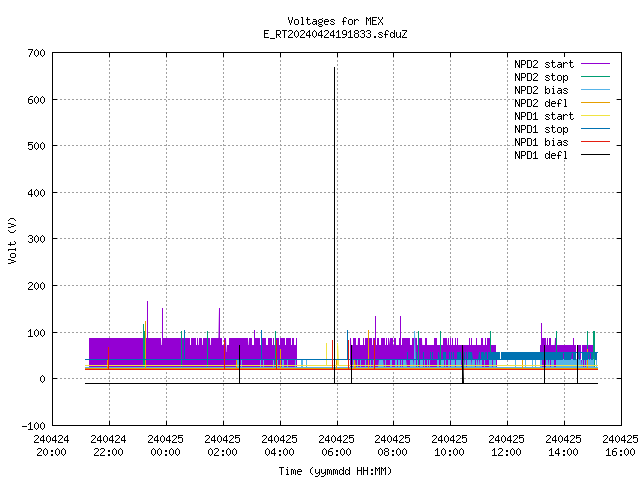Click the x-axis tick 240425 12:00
This screenshot has height=480, width=640.
click(507, 446)
